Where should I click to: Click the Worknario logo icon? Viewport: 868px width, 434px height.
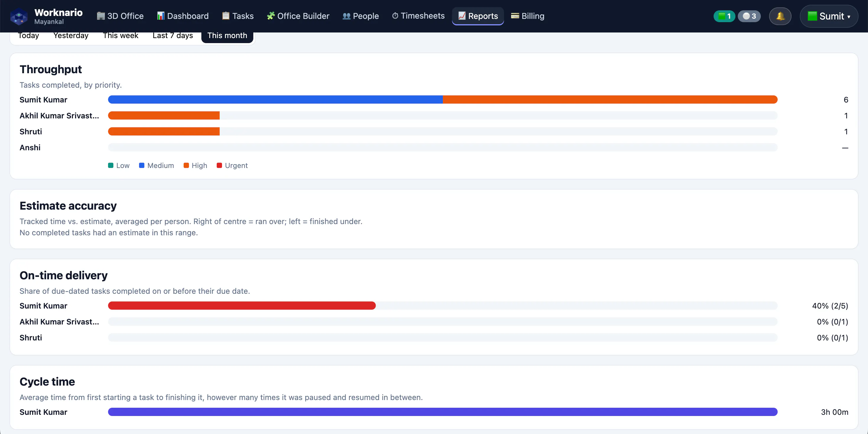(19, 17)
